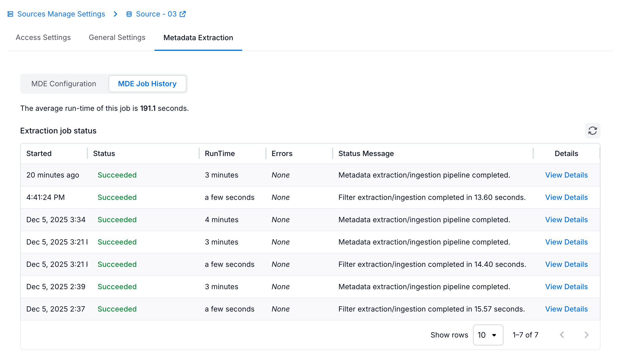Click the Started column header
The image size is (624, 364).
pos(39,154)
